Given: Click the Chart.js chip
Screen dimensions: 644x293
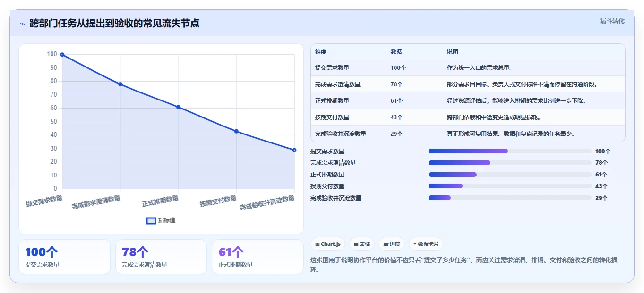Looking at the screenshot, I should click(x=327, y=244).
